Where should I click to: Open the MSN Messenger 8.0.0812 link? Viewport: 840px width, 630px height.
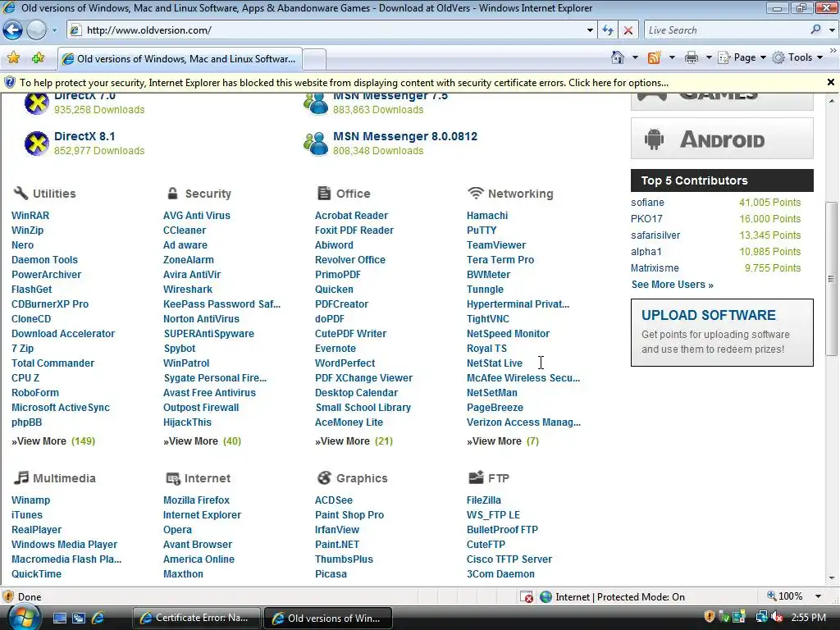pos(405,136)
